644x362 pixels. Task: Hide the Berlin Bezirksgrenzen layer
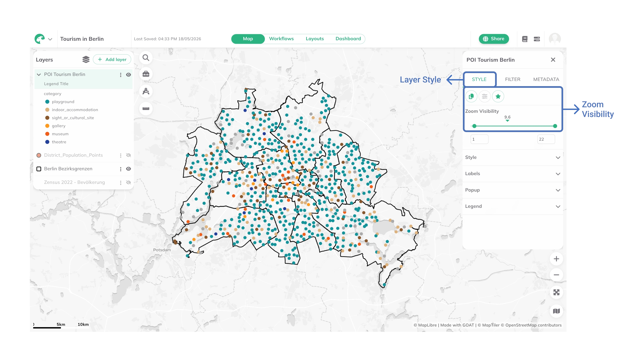click(128, 169)
